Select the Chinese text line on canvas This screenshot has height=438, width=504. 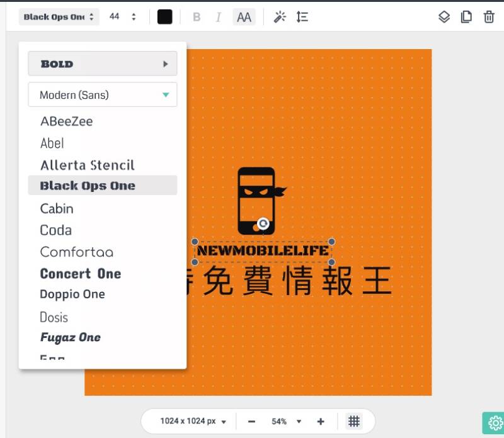[288, 281]
